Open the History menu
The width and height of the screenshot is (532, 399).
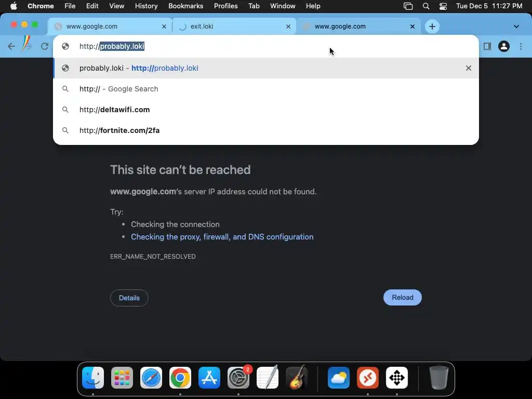click(x=146, y=6)
